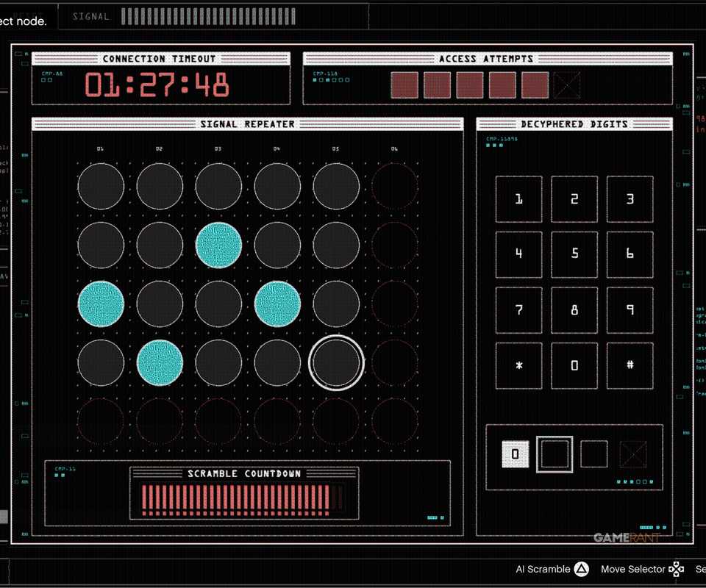Click the hash key on keypad

click(630, 366)
